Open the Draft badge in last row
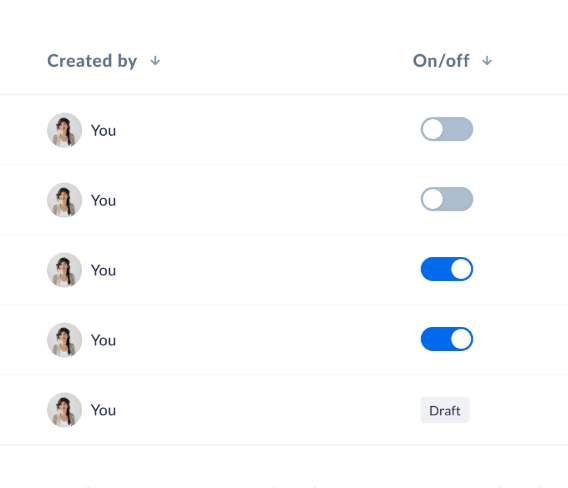 [445, 410]
